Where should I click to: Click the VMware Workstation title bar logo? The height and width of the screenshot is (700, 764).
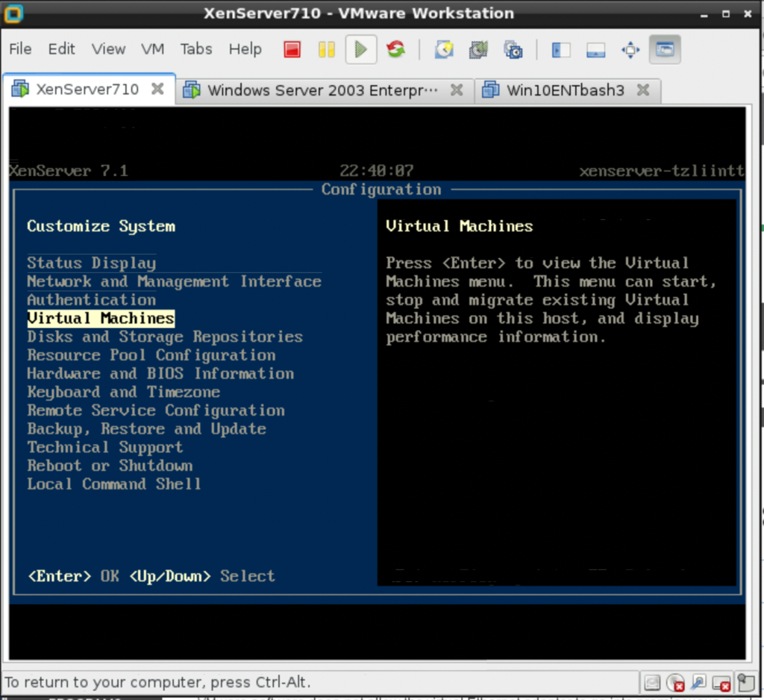click(x=13, y=13)
